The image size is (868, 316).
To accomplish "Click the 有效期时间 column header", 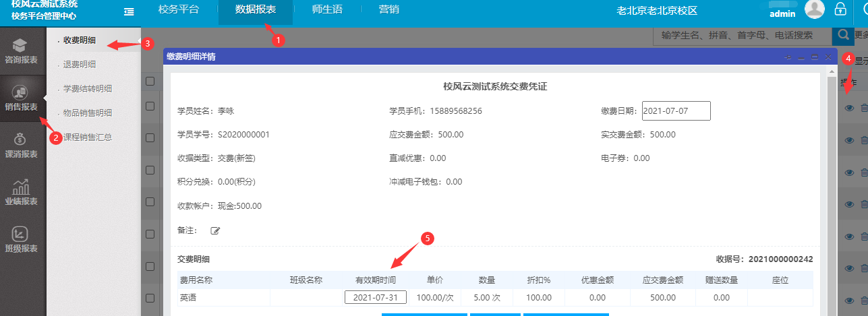I will pos(376,280).
